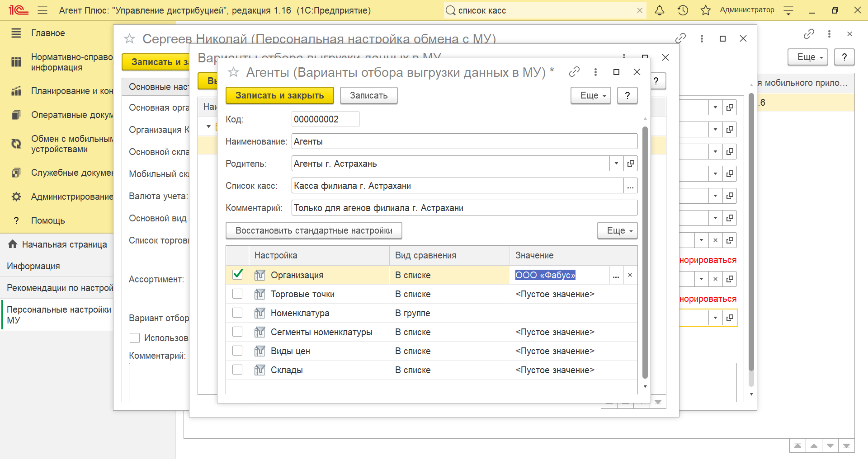This screenshot has height=459, width=868.
Task: Enable the Сегменты номенклатуры checkbox
Action: click(237, 332)
